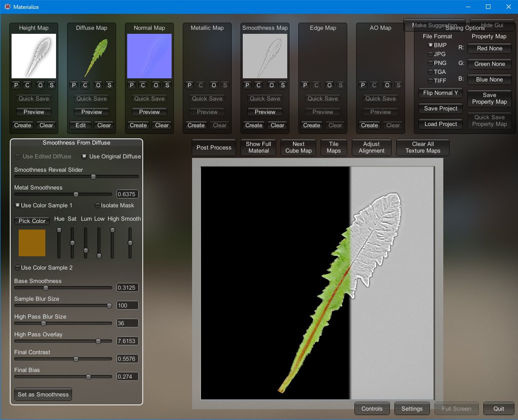Enable Use Color Sample 2
The height and width of the screenshot is (420, 518).
tap(17, 268)
